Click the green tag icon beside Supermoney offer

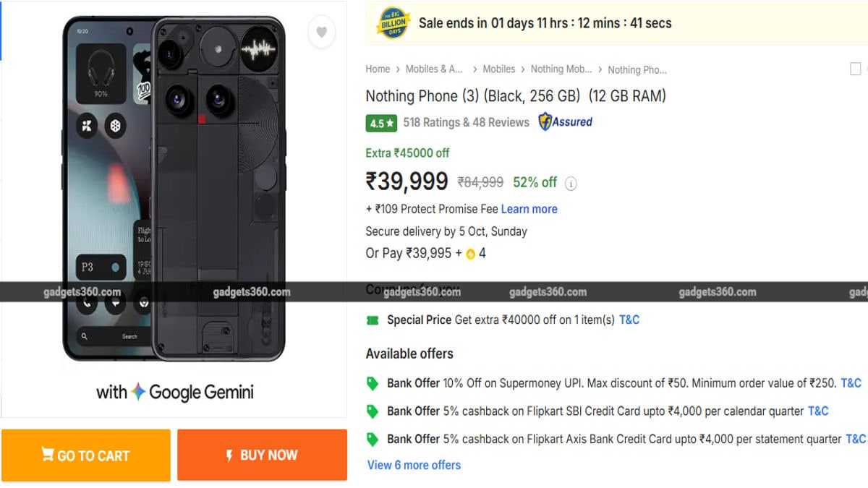pyautogui.click(x=373, y=383)
